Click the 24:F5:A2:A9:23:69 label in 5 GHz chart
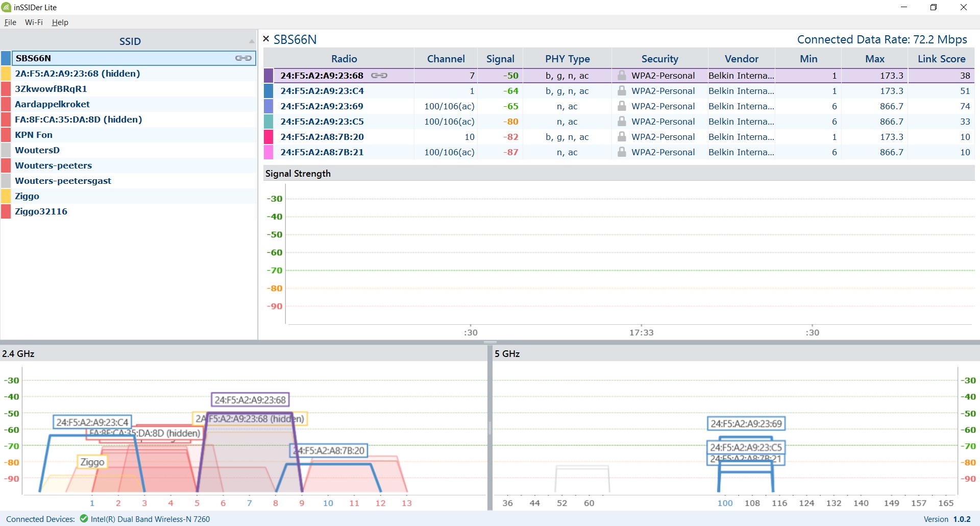The width and height of the screenshot is (980, 526). click(746, 423)
